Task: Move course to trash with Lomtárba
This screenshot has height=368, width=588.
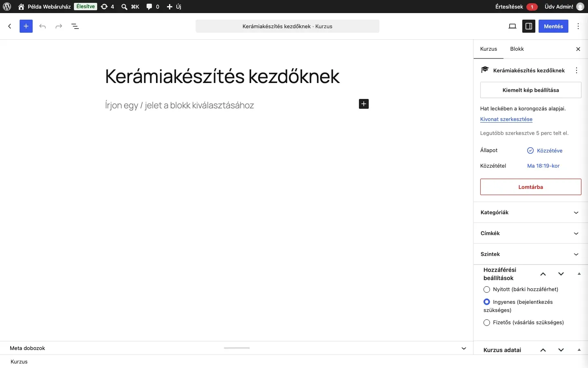Action: coord(531,187)
